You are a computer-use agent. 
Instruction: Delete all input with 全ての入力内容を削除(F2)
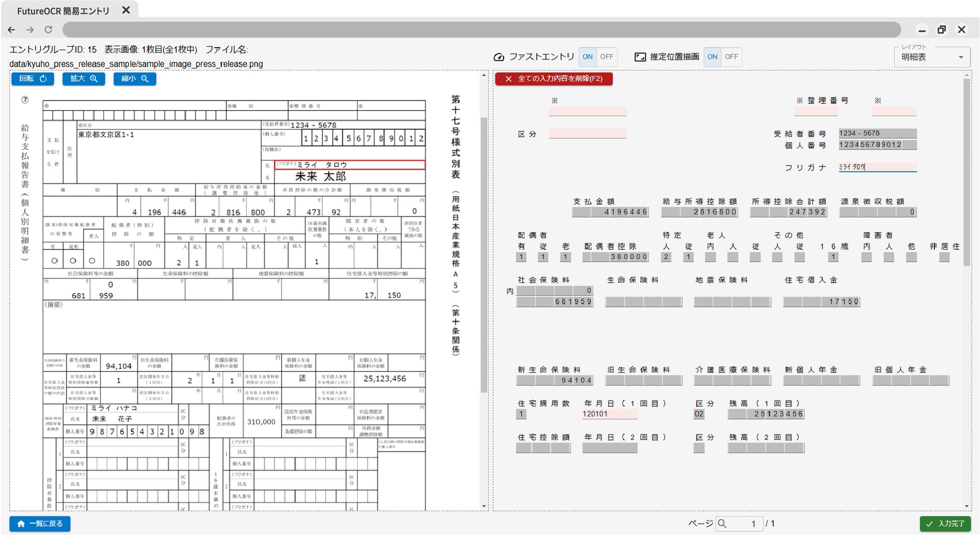(554, 78)
